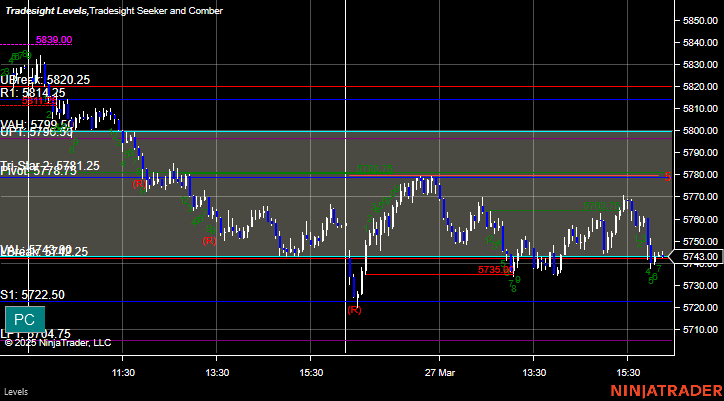The image size is (724, 401).
Task: Select the UBreak 5820.25 level label
Action: point(45,79)
